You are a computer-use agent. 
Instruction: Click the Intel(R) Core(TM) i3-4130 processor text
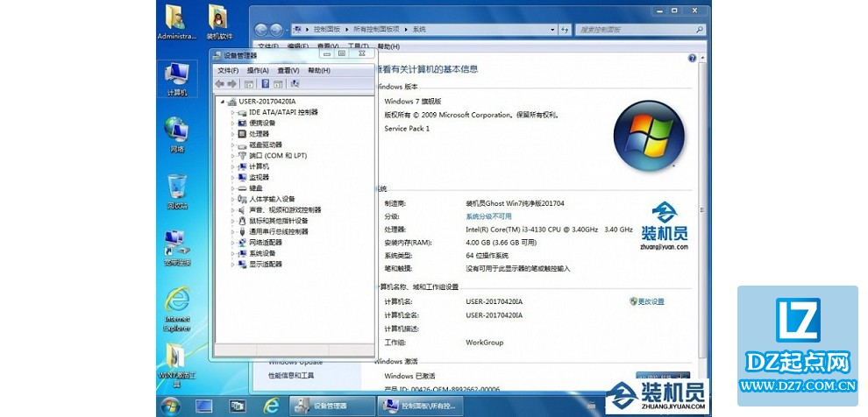tap(549, 229)
